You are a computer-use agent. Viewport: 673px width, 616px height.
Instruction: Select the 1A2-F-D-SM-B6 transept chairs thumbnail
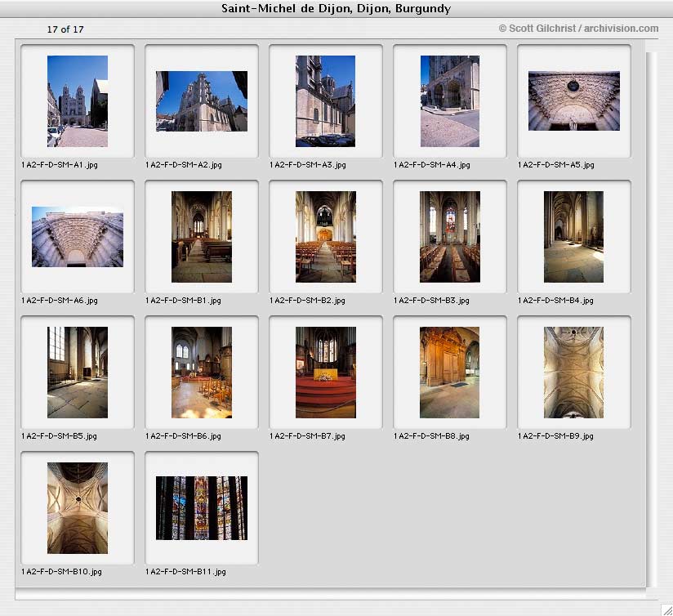(202, 373)
